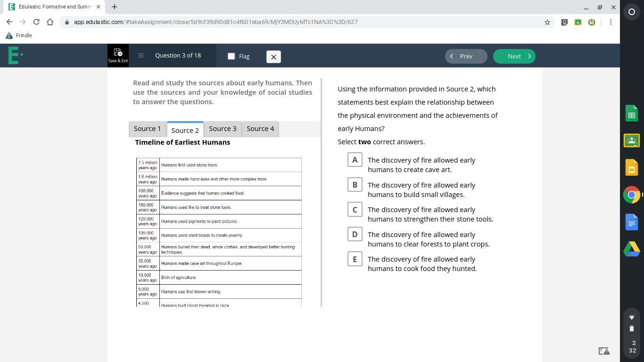Click the battery status icon
The image size is (644, 362).
point(632,328)
